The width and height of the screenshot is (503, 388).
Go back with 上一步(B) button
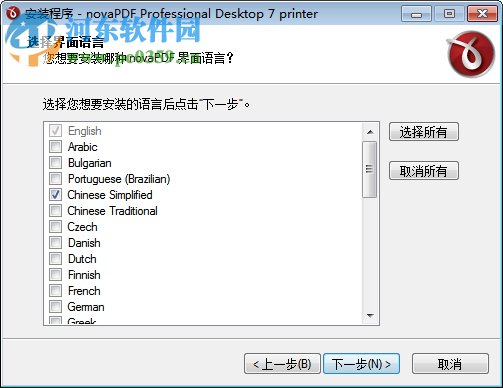282,364
